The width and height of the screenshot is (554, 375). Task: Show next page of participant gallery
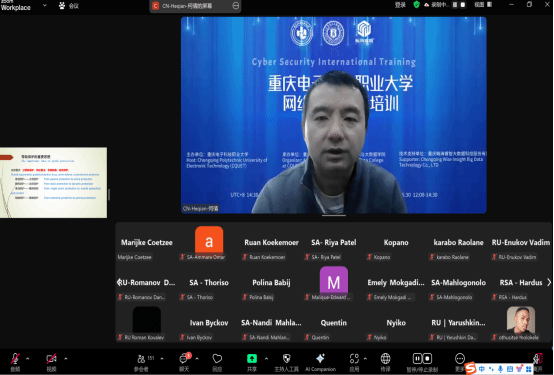tap(549, 282)
